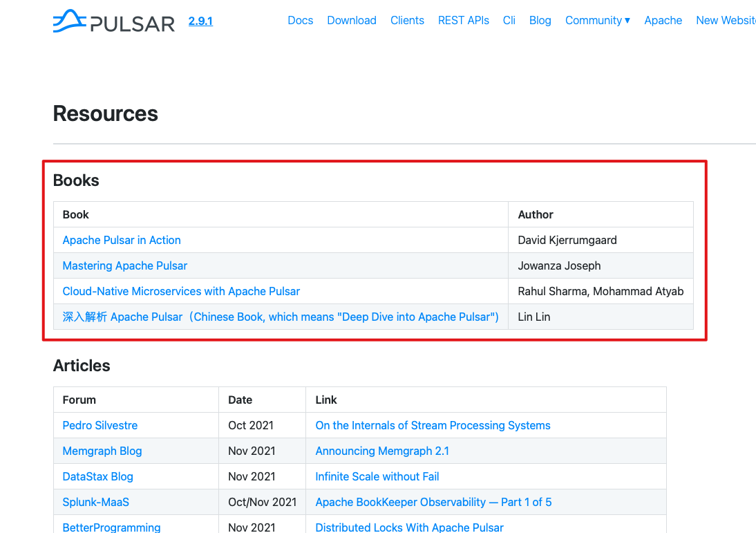Click the Pulsar logo
This screenshot has height=533, width=756.
(114, 21)
